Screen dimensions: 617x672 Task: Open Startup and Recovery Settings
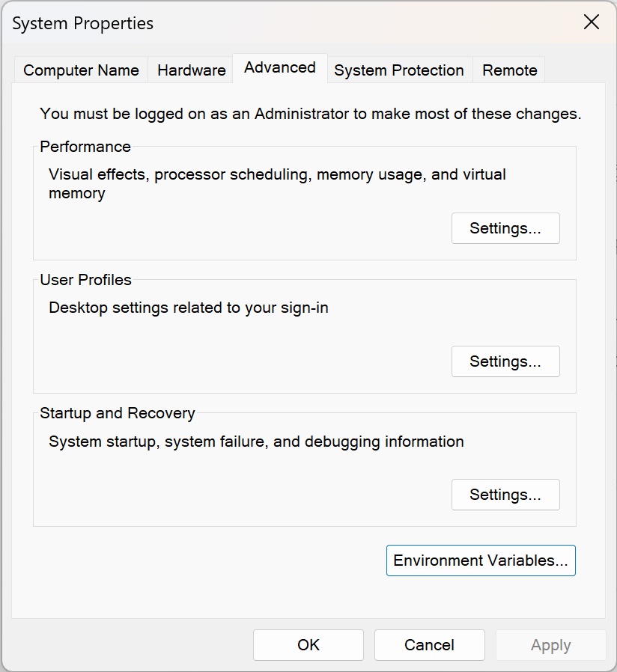point(505,495)
